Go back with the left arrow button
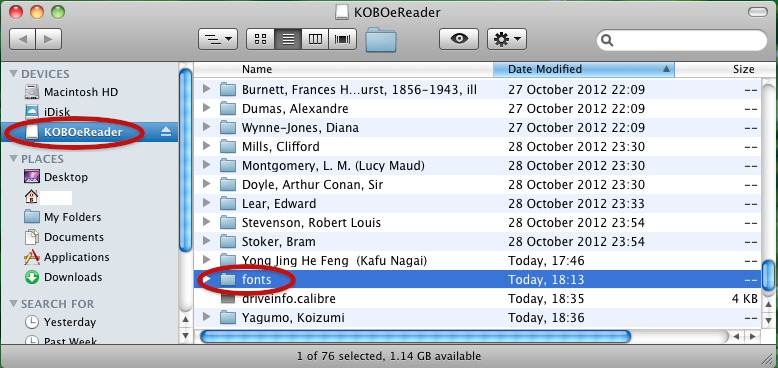The width and height of the screenshot is (778, 368). (22, 39)
